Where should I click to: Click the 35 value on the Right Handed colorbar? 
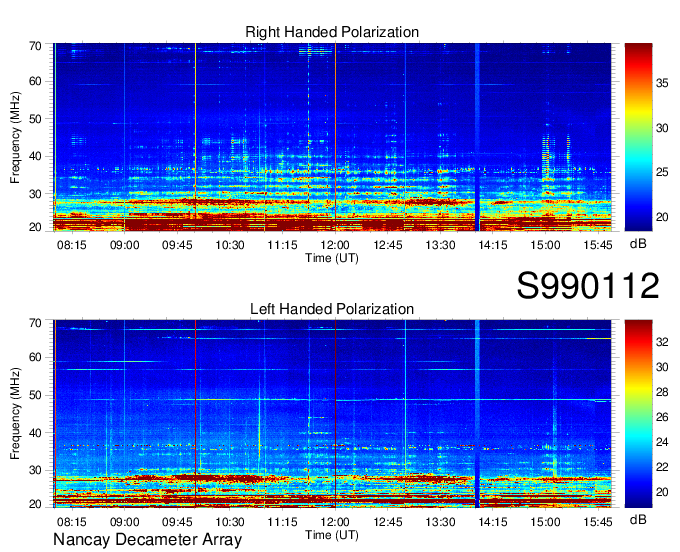(x=662, y=83)
